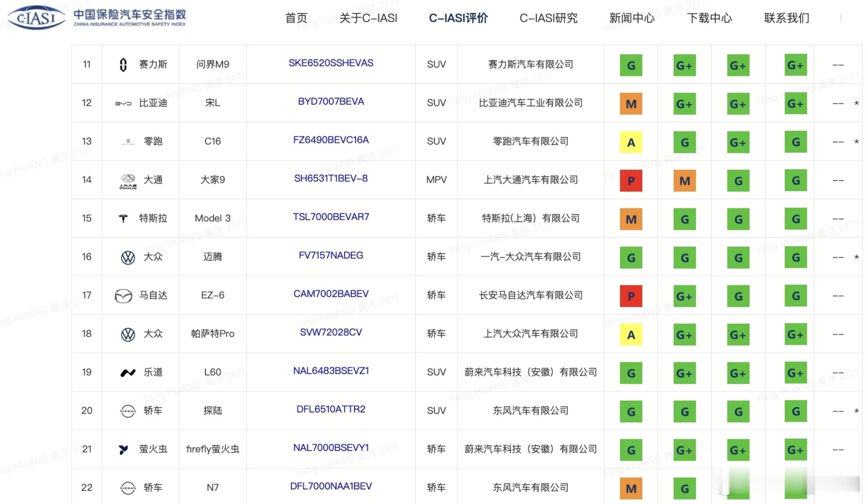
Task: Click the AITO brand logo in row 11
Action: coord(123,65)
